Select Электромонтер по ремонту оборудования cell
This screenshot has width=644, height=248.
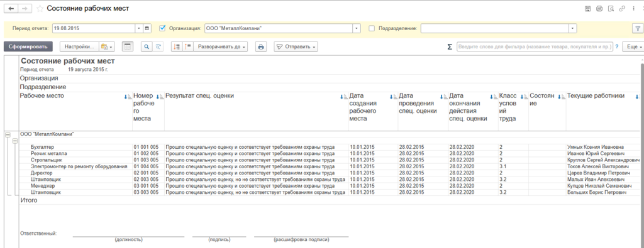tap(79, 167)
